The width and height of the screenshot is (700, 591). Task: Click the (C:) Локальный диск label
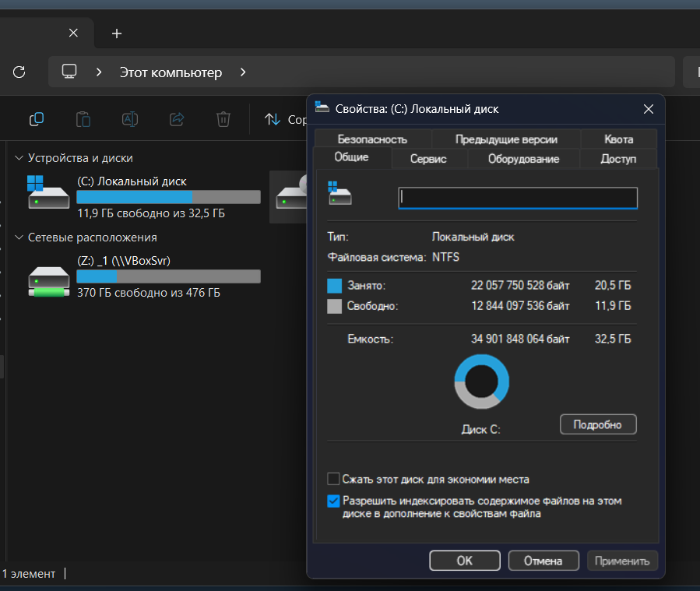point(132,181)
